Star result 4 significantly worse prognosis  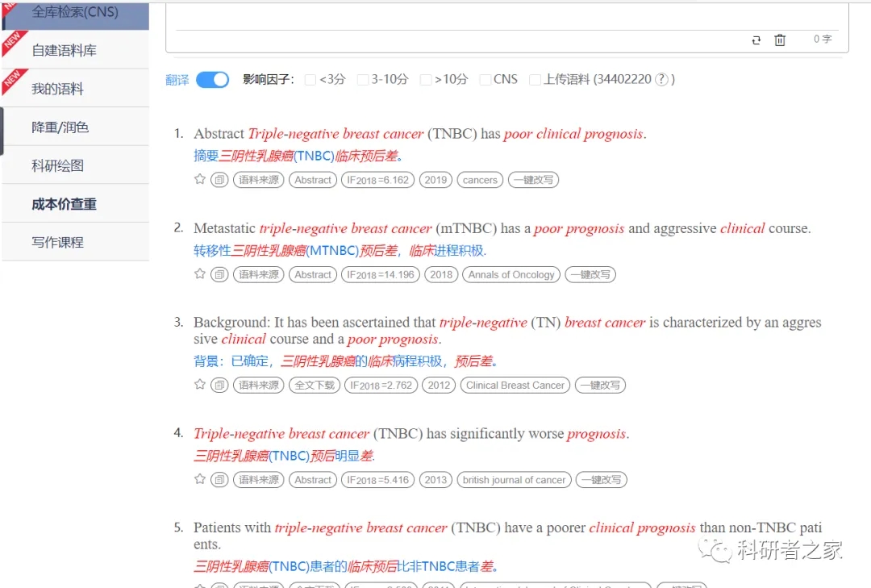coord(200,478)
